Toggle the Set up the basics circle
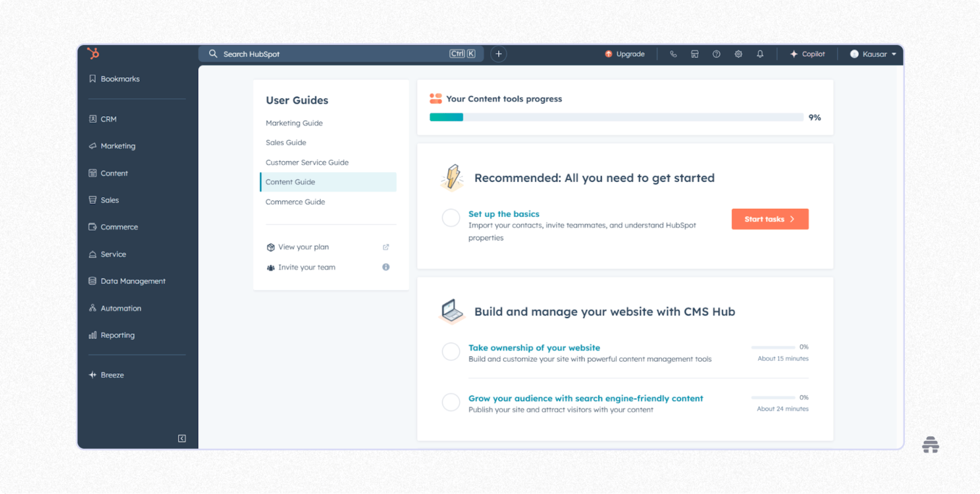 (x=451, y=218)
